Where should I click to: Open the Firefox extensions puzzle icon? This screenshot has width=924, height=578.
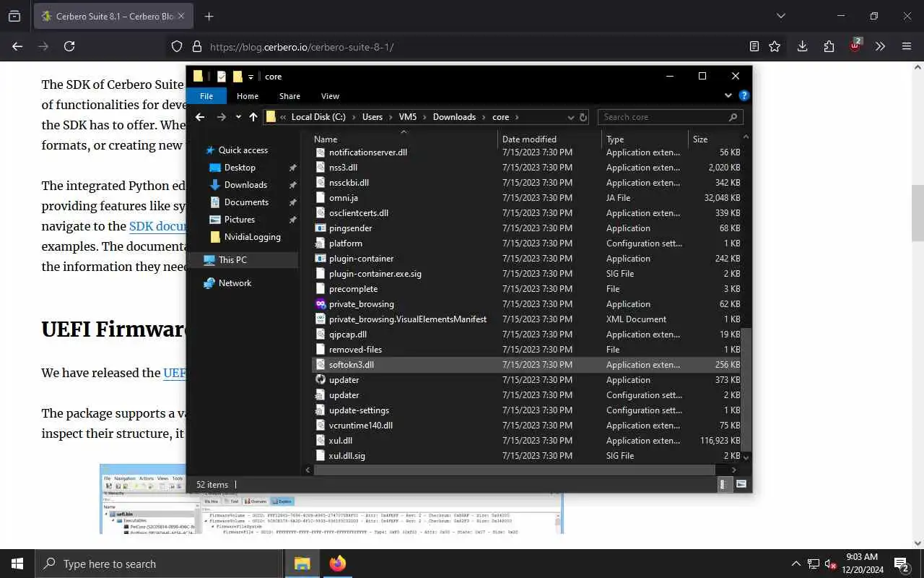point(829,46)
